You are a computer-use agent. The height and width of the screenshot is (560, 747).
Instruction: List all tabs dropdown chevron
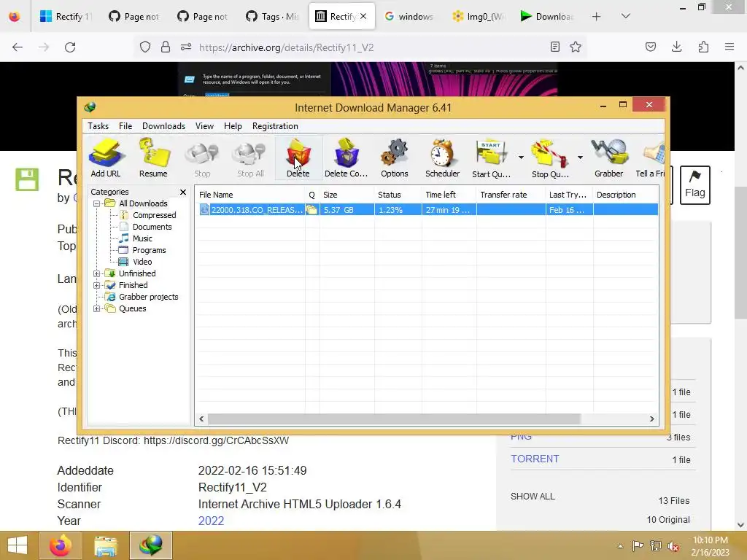click(626, 17)
